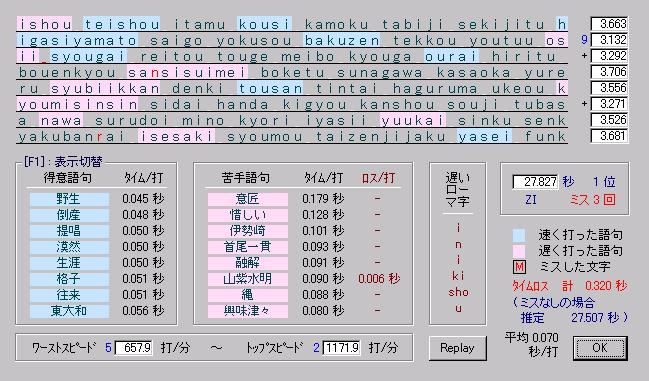Select the 東大和 strong phrase entry
Image resolution: width=649 pixels, height=381 pixels.
69,311
